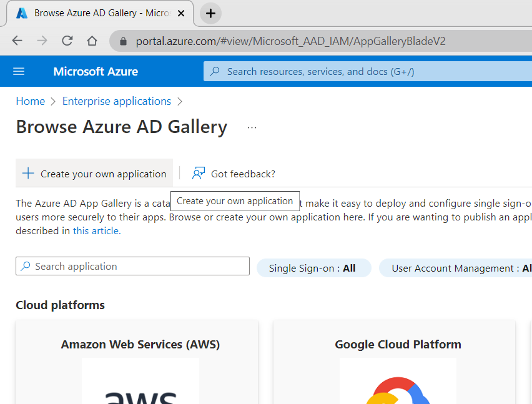Click the Browse Azure AD Gallery page title
This screenshot has width=532, height=404.
click(122, 127)
